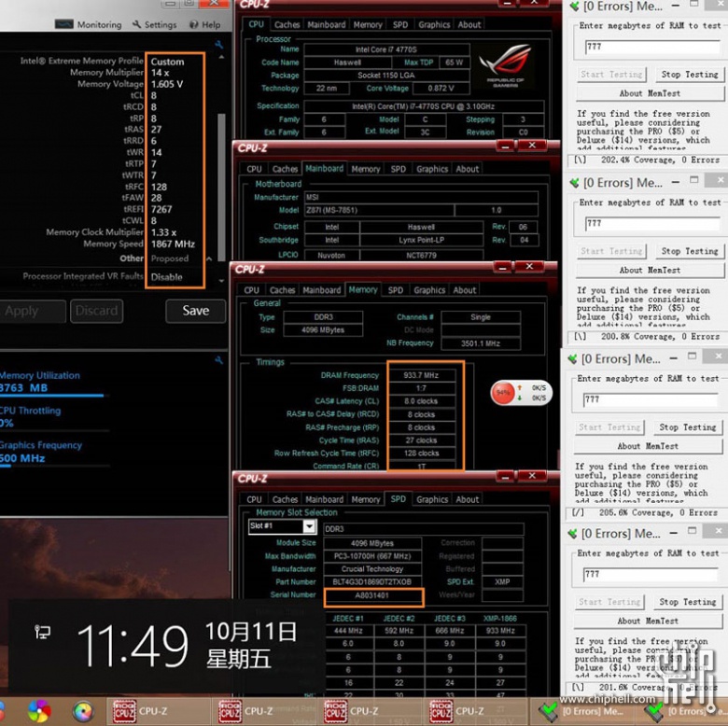Click the scroll-down arrow of XTU settings list
The height and width of the screenshot is (726, 728).
pos(221,280)
